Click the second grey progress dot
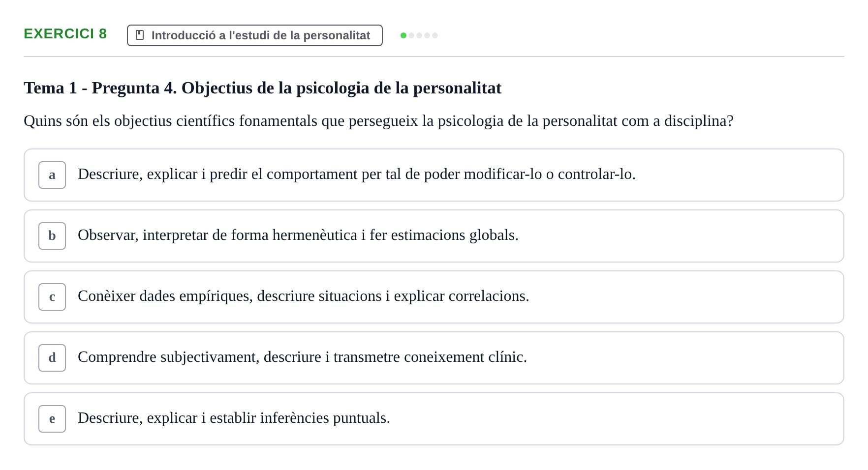 click(x=411, y=35)
